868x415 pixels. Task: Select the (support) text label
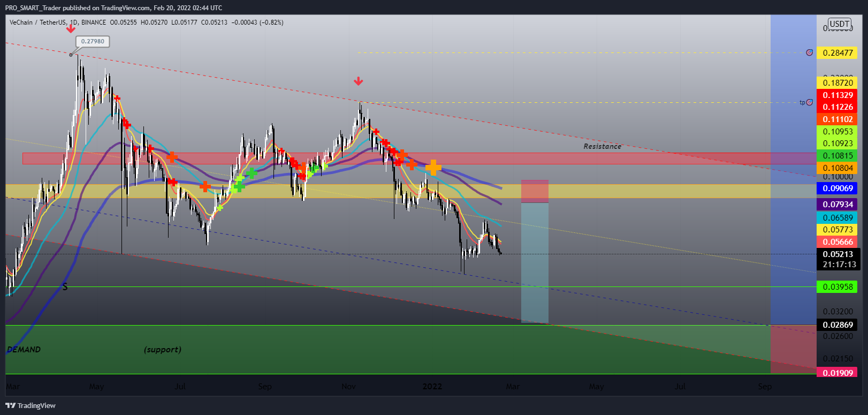pyautogui.click(x=163, y=350)
